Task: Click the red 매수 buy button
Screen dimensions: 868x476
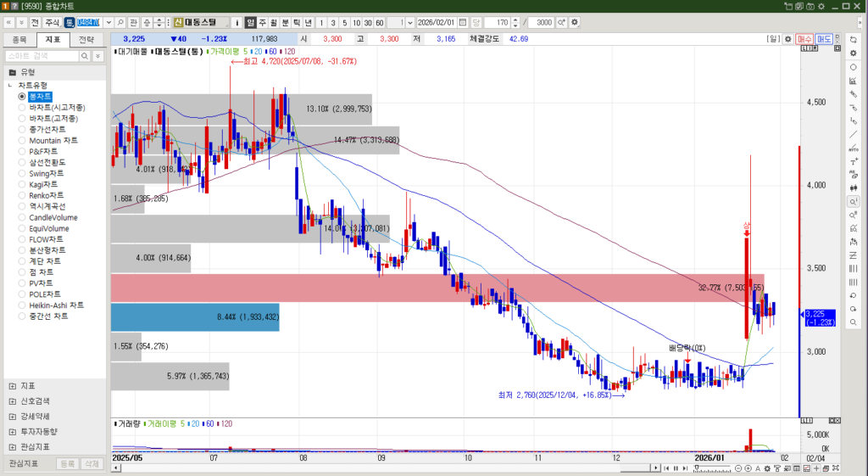Action: coord(804,39)
